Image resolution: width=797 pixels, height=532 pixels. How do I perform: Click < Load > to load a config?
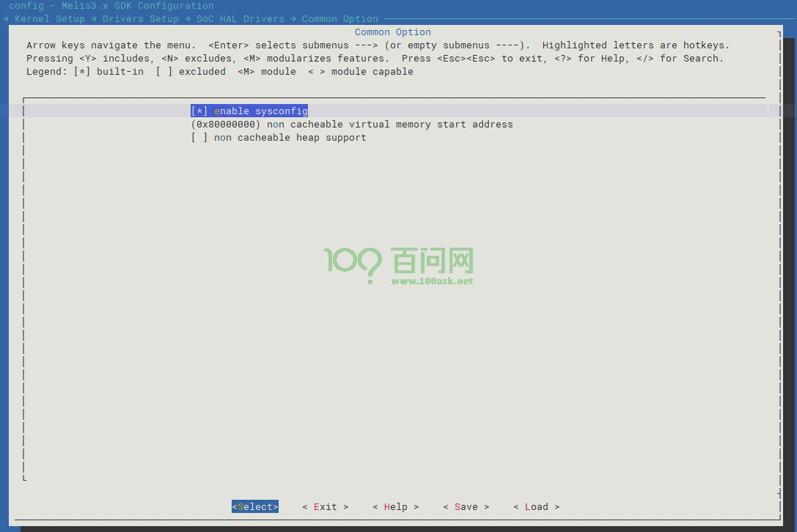536,507
